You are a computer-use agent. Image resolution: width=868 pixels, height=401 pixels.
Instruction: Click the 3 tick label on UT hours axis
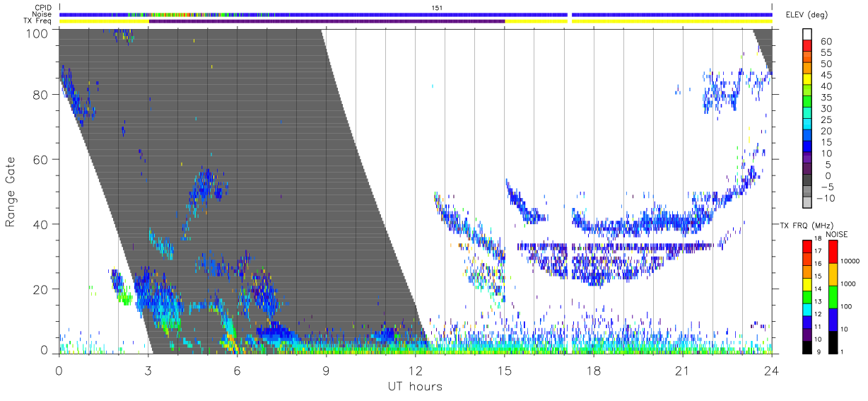coord(148,371)
